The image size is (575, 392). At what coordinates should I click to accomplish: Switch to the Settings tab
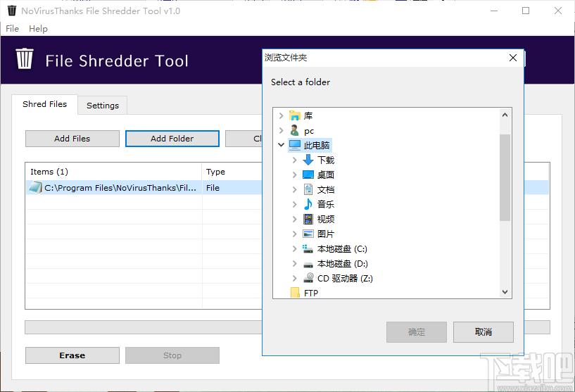pyautogui.click(x=103, y=106)
